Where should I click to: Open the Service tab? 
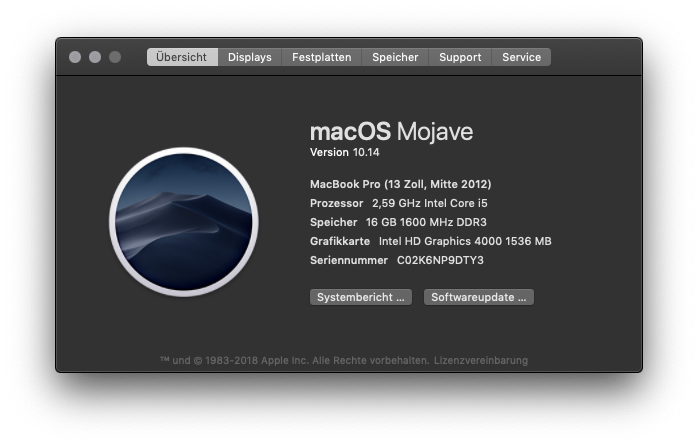521,57
